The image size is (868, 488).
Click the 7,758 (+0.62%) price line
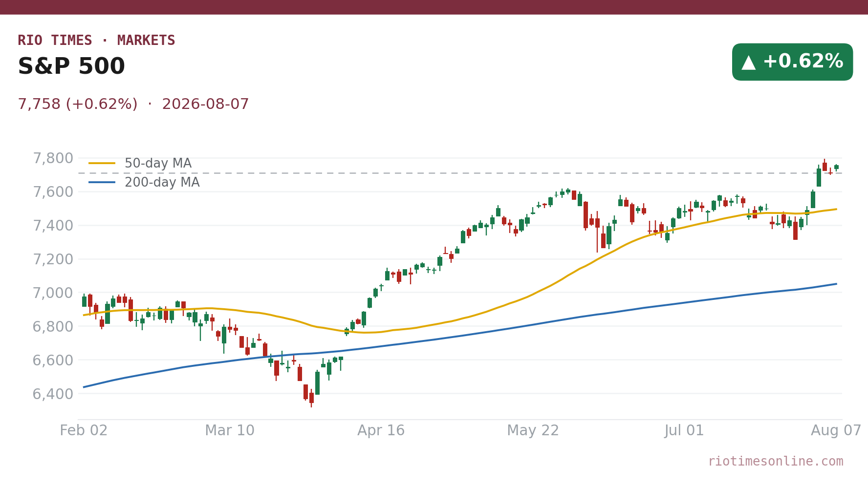coord(133,105)
